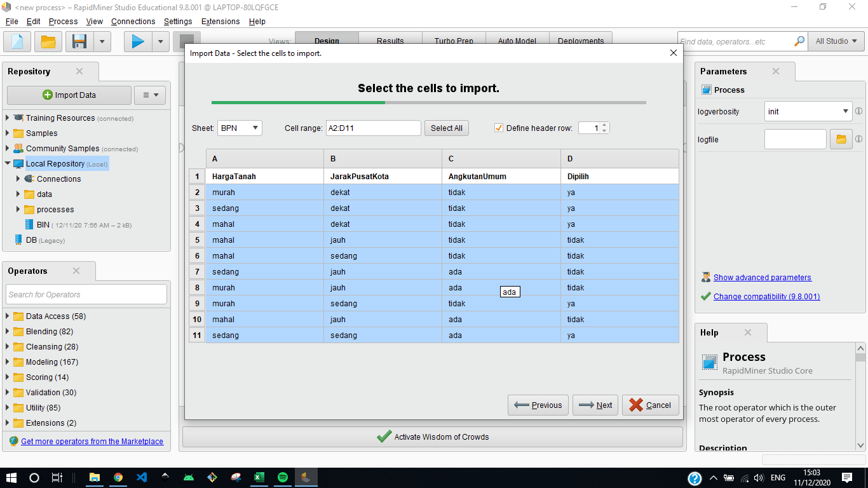This screenshot has width=868, height=488.
Task: Show hidden system tray icons
Action: [713, 478]
